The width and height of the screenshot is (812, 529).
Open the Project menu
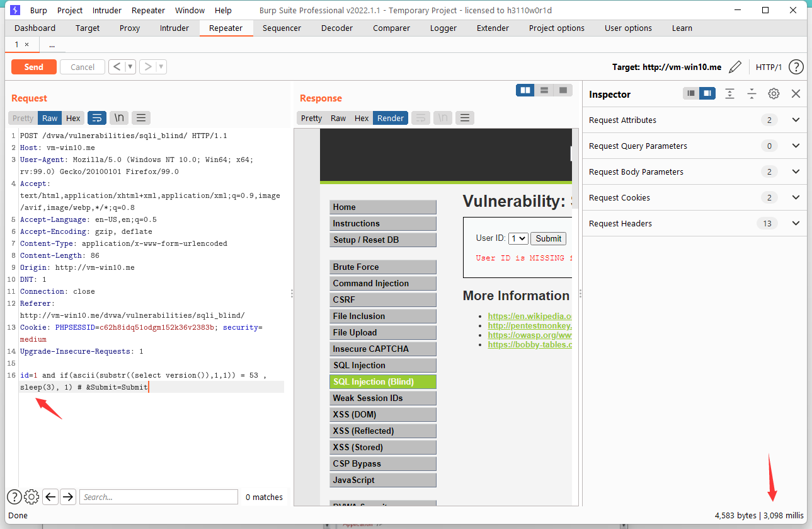coord(70,10)
